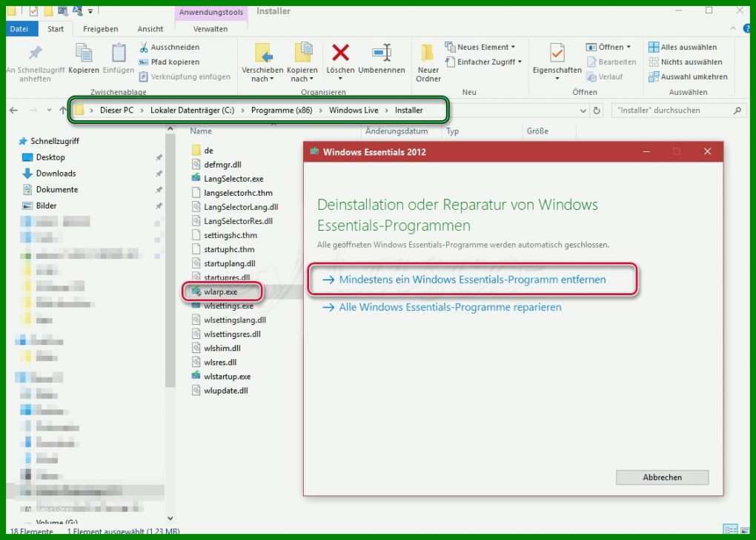Switch to the Freigeben tab
The image size is (756, 540).
(100, 29)
